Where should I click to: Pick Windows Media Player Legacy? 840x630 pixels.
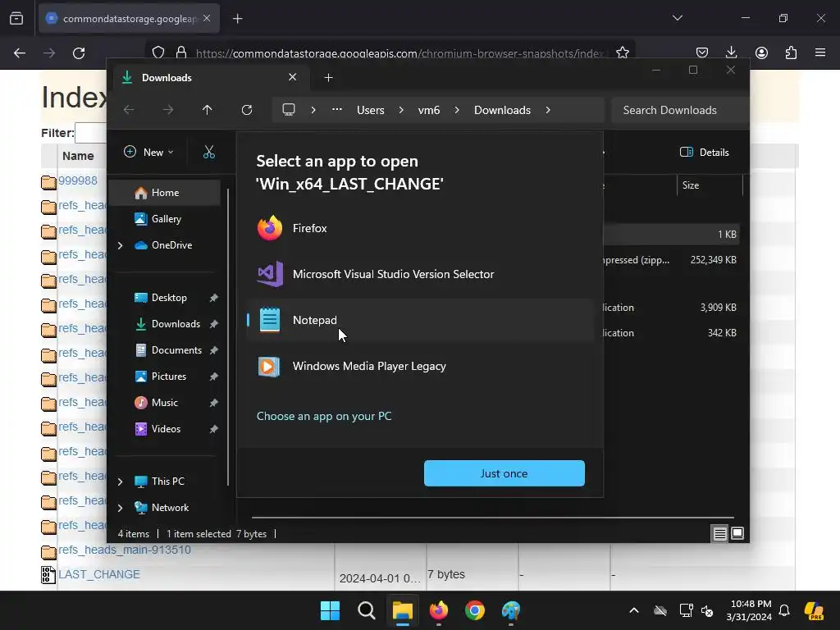(420, 367)
